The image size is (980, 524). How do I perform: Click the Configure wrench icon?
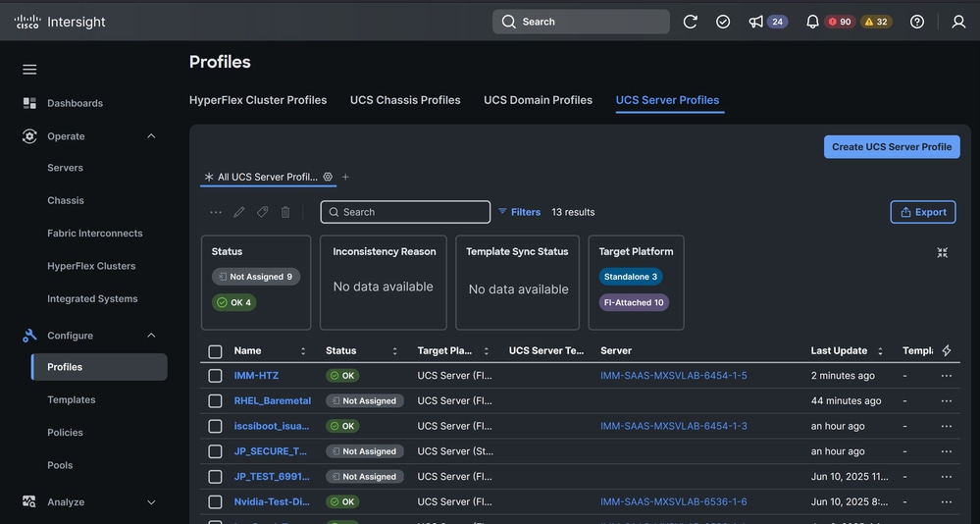pyautogui.click(x=29, y=336)
